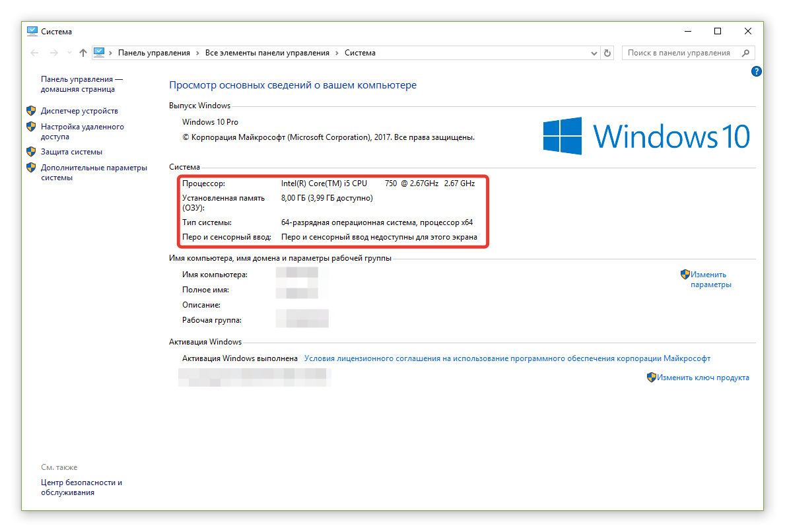Open 'Защита системы' link
Image resolution: width=785 pixels, height=532 pixels.
[x=71, y=152]
